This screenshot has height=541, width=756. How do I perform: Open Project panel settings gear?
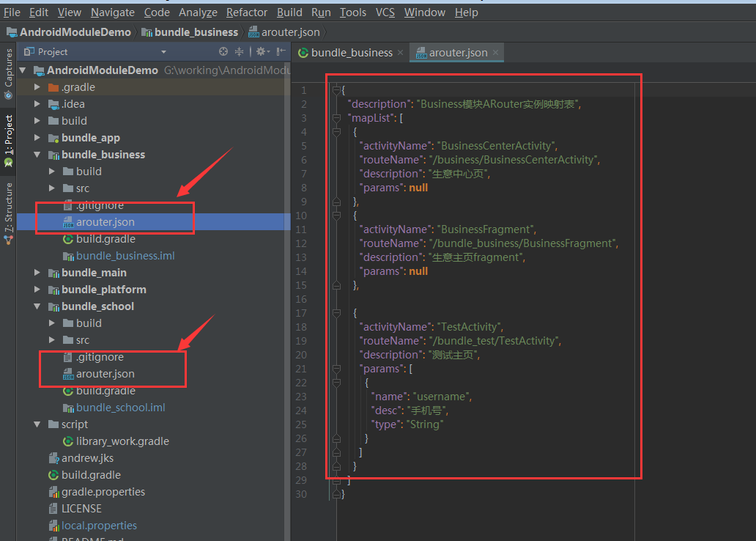point(263,51)
